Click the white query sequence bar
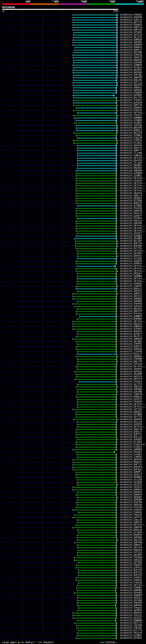The width and height of the screenshot is (146, 644). click(x=60, y=10)
